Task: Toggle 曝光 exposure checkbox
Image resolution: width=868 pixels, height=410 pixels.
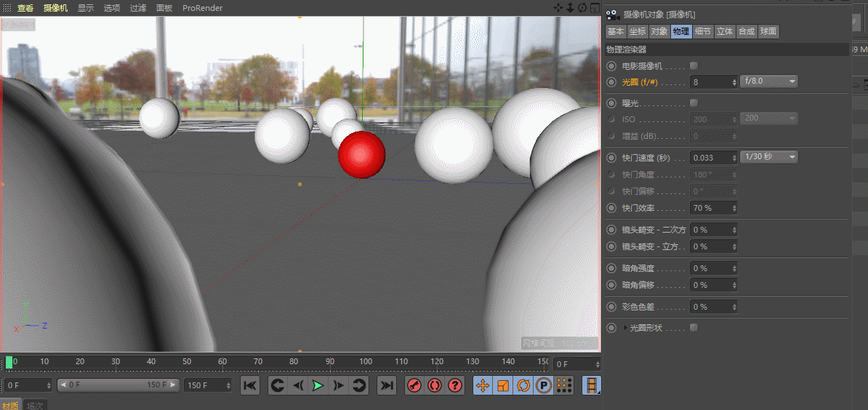Action: pos(694,103)
